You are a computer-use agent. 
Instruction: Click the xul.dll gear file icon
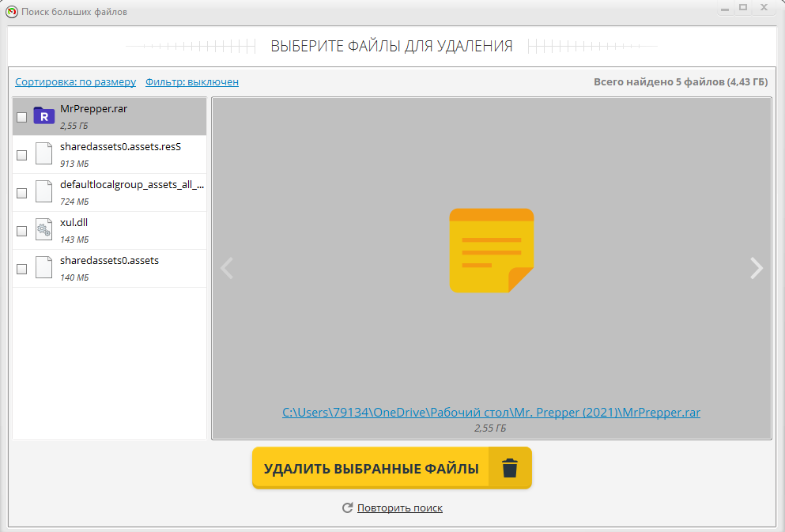coord(44,230)
